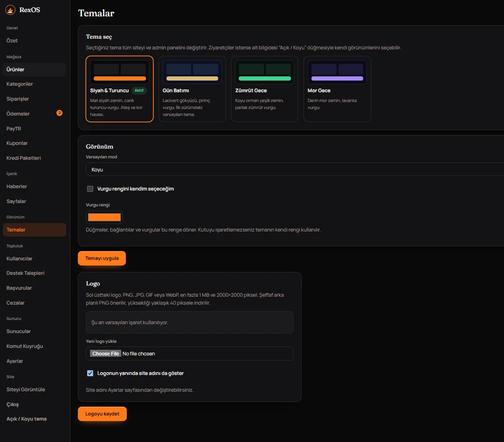Image resolution: width=504 pixels, height=442 pixels.
Task: Click the Aktif badge on Siyah & Turuncu
Action: pos(139,90)
